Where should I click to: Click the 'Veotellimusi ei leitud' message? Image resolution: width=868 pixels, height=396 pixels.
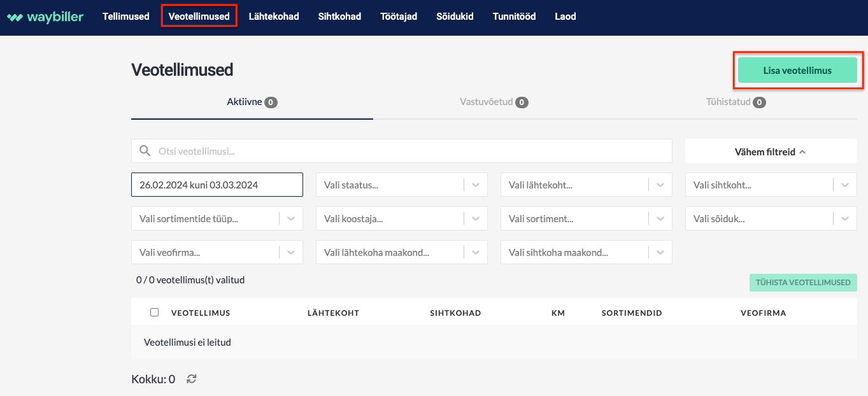(187, 343)
